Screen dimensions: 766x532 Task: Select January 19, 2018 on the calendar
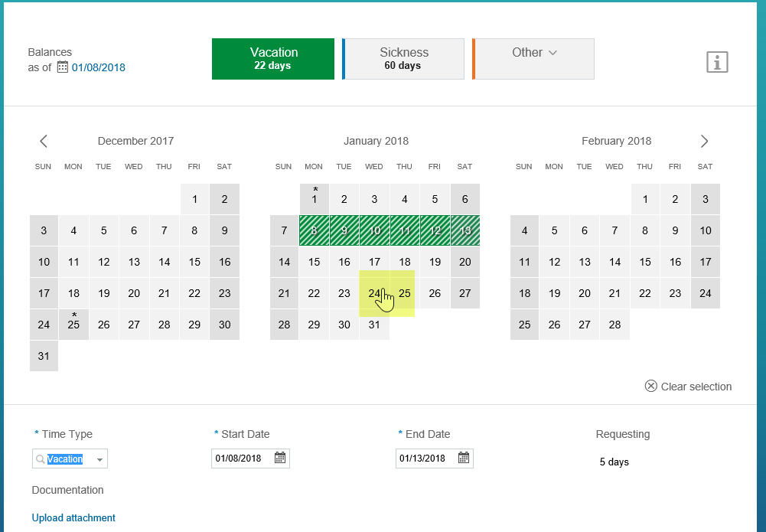click(x=435, y=262)
